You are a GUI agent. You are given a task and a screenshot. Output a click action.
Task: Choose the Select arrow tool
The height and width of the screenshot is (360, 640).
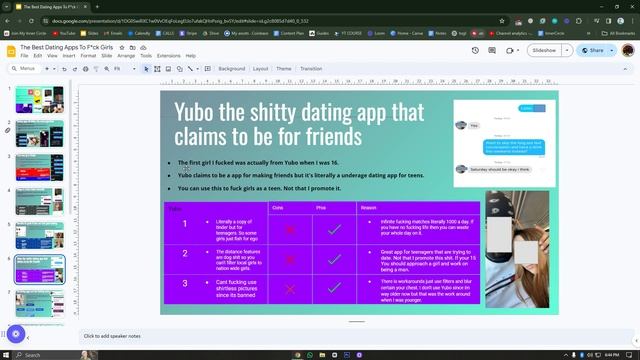[146, 69]
